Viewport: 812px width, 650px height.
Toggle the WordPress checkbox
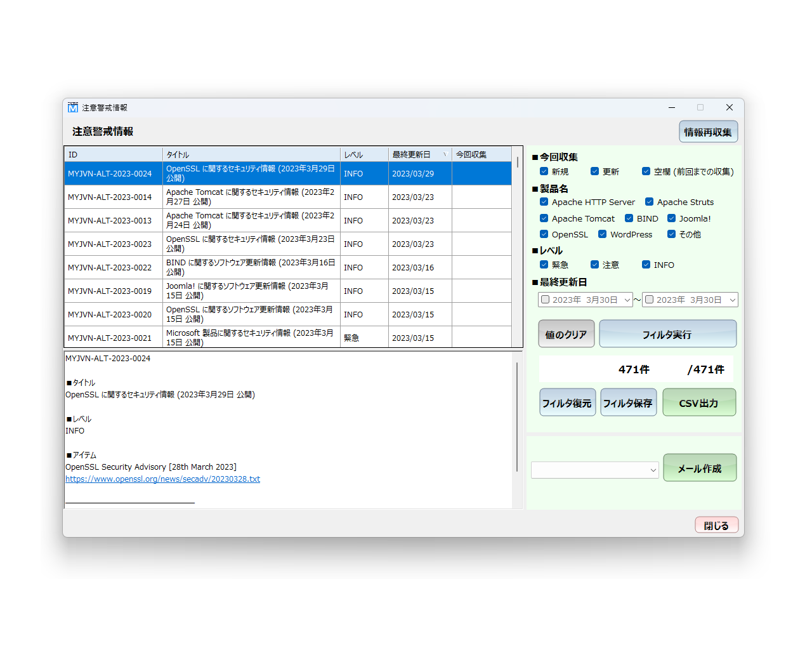[x=602, y=234]
